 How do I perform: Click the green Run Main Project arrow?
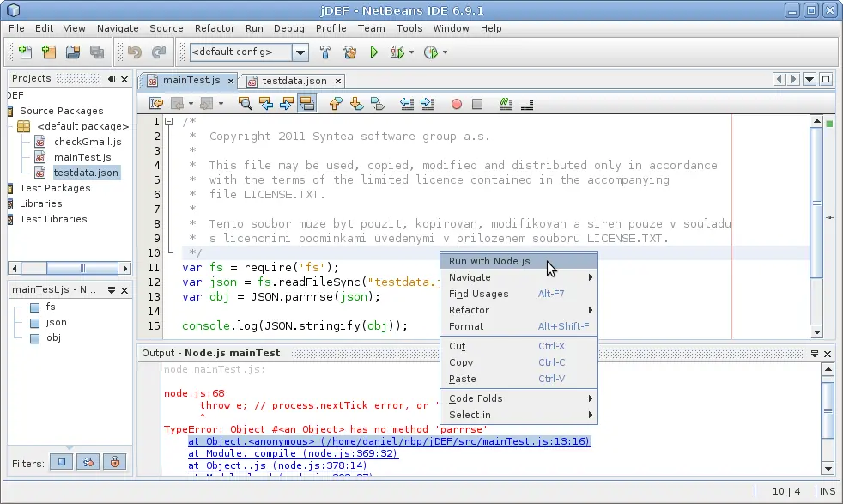tap(373, 52)
